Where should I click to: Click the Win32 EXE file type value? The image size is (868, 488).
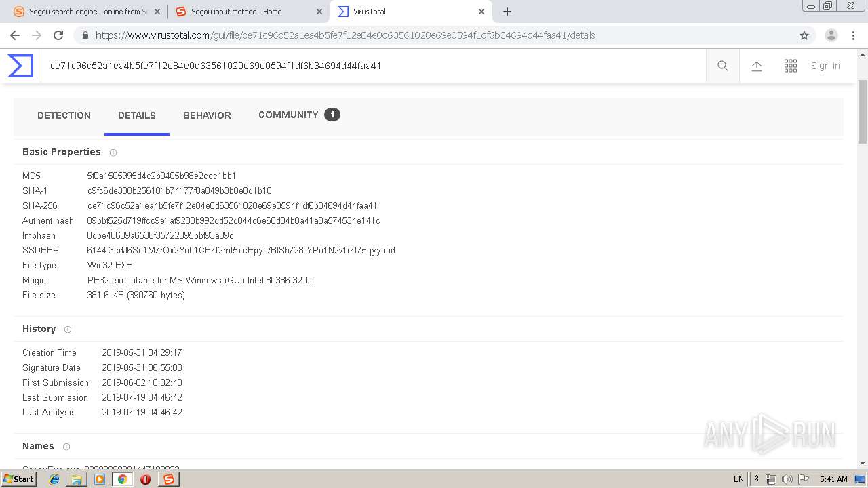[109, 265]
